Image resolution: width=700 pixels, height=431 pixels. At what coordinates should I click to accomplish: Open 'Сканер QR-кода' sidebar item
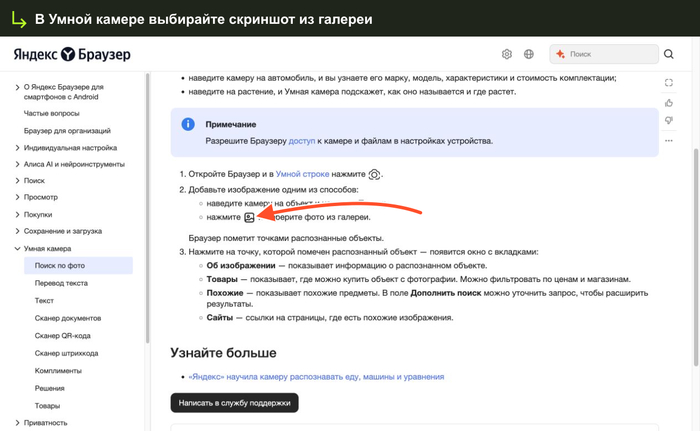[62, 335]
